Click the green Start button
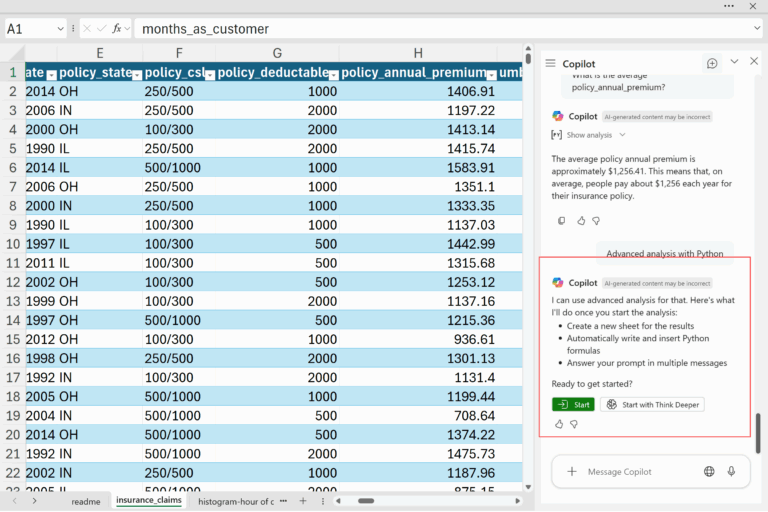This screenshot has width=768, height=512. pos(573,404)
